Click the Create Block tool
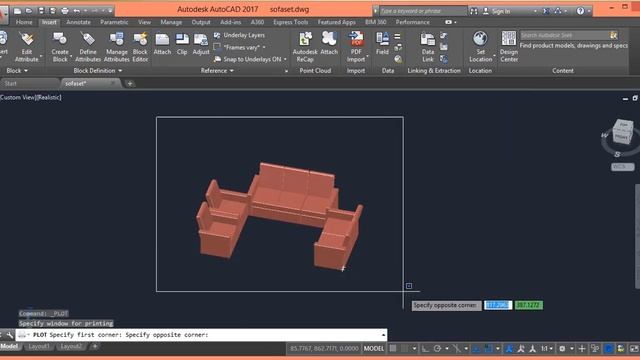 tap(60, 47)
